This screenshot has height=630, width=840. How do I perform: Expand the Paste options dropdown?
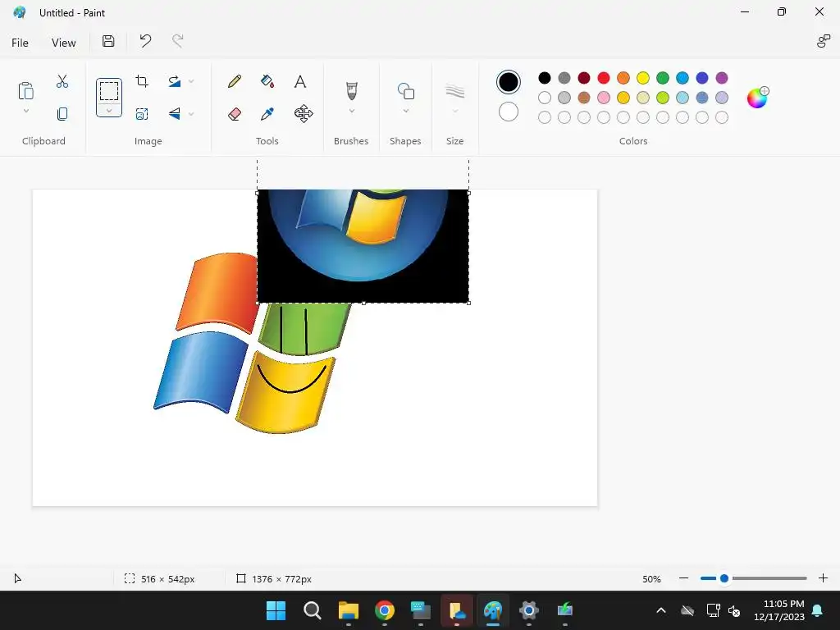pyautogui.click(x=25, y=112)
